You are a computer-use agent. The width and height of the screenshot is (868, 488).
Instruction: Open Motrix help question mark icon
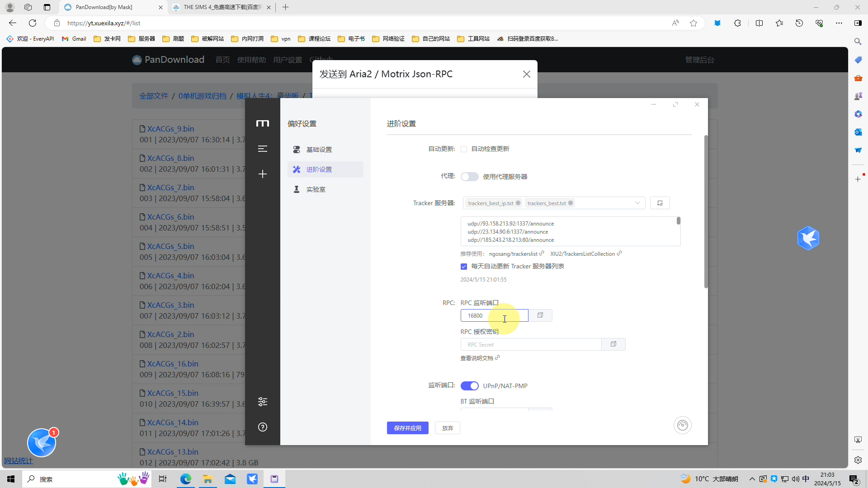coord(263,427)
